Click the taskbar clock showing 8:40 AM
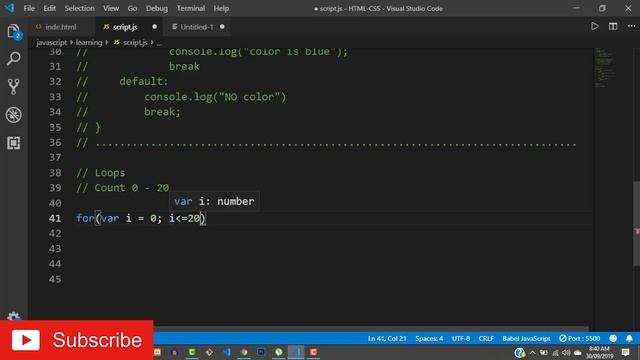This screenshot has width=640, height=360. click(x=599, y=352)
